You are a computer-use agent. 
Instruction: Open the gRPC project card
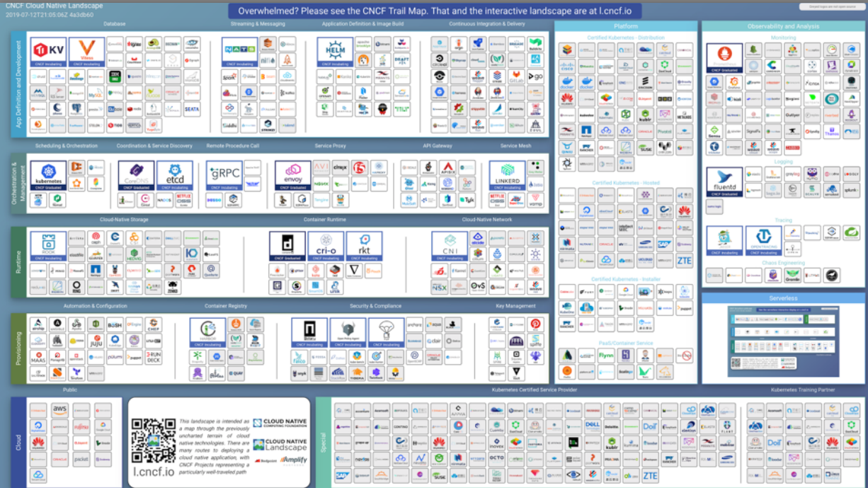224,175
